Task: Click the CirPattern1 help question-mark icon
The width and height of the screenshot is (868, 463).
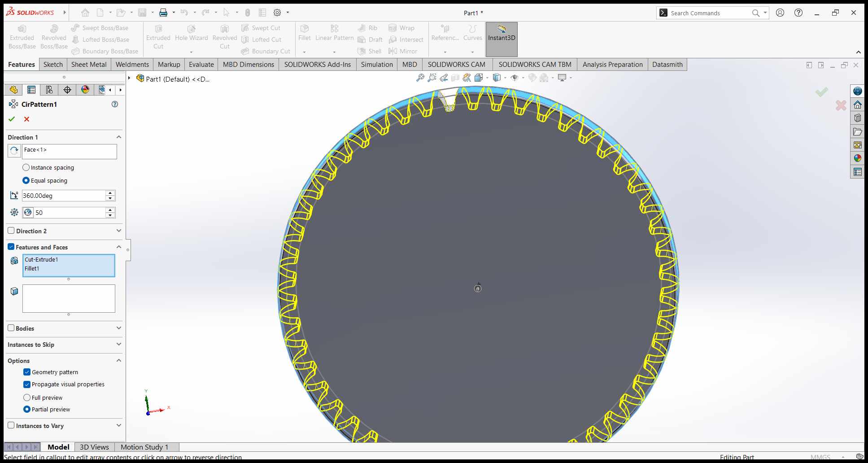Action: pyautogui.click(x=115, y=104)
